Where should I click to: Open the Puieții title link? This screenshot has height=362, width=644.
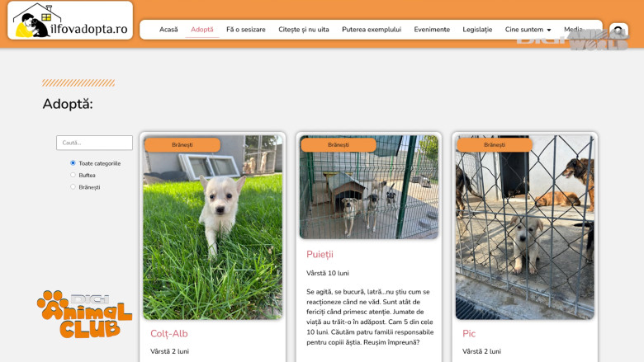320,255
